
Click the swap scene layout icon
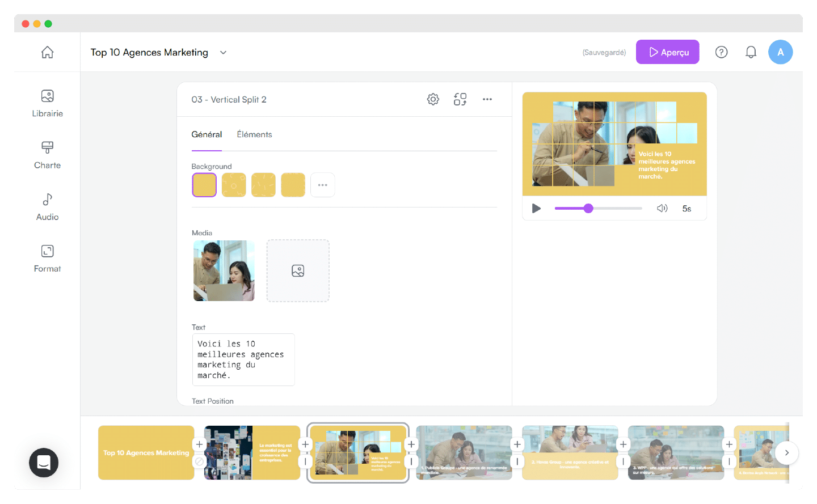[x=460, y=99]
